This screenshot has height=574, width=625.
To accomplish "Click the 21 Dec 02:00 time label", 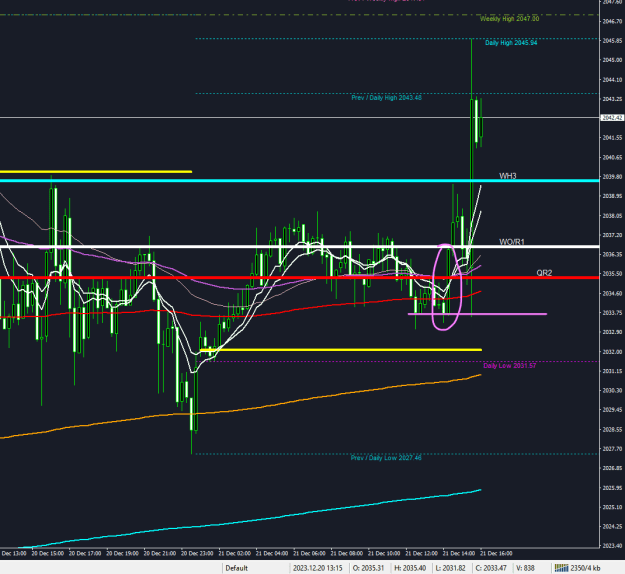I will click(234, 554).
